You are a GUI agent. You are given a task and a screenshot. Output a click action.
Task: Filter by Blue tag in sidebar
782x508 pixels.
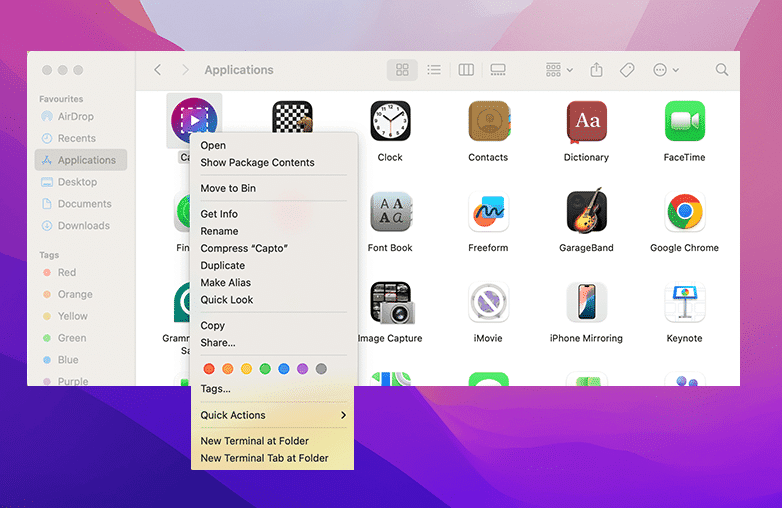coord(81,360)
